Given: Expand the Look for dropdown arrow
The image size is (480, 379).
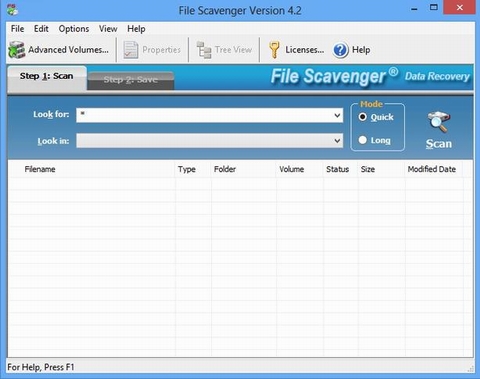Looking at the screenshot, I should [x=337, y=115].
